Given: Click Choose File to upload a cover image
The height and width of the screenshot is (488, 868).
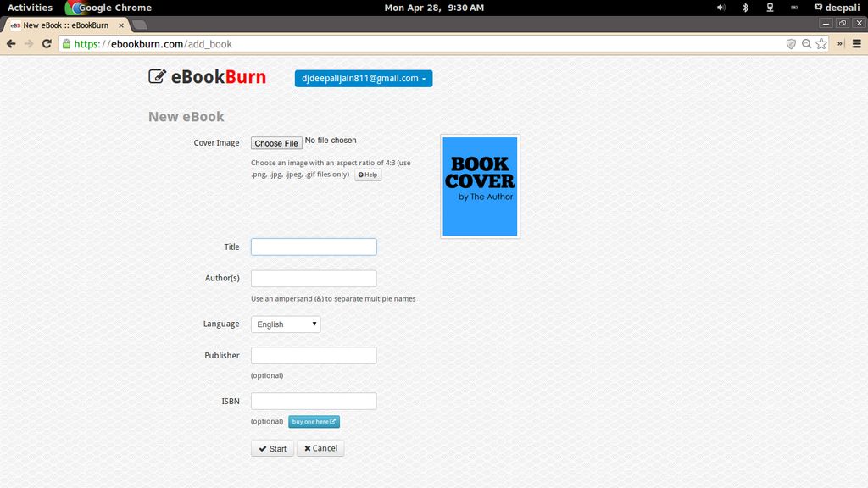Looking at the screenshot, I should pyautogui.click(x=275, y=142).
